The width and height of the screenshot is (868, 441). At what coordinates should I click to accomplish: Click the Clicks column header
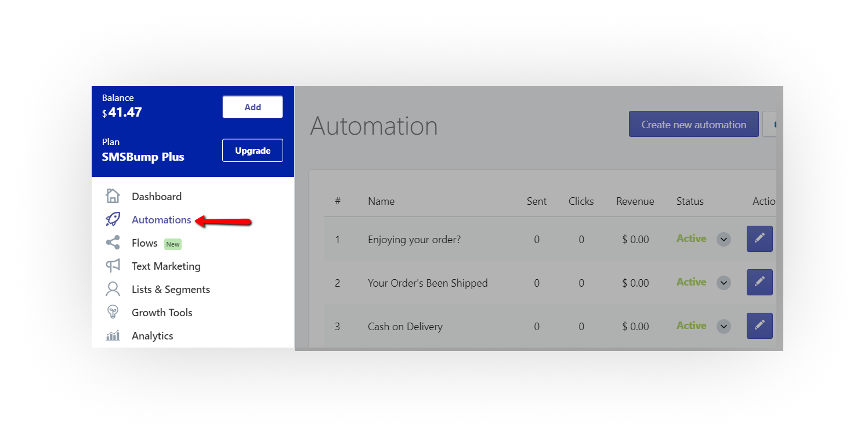(581, 201)
